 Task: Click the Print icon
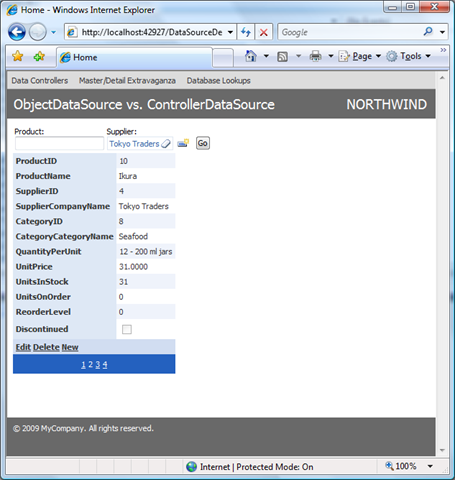coord(315,56)
